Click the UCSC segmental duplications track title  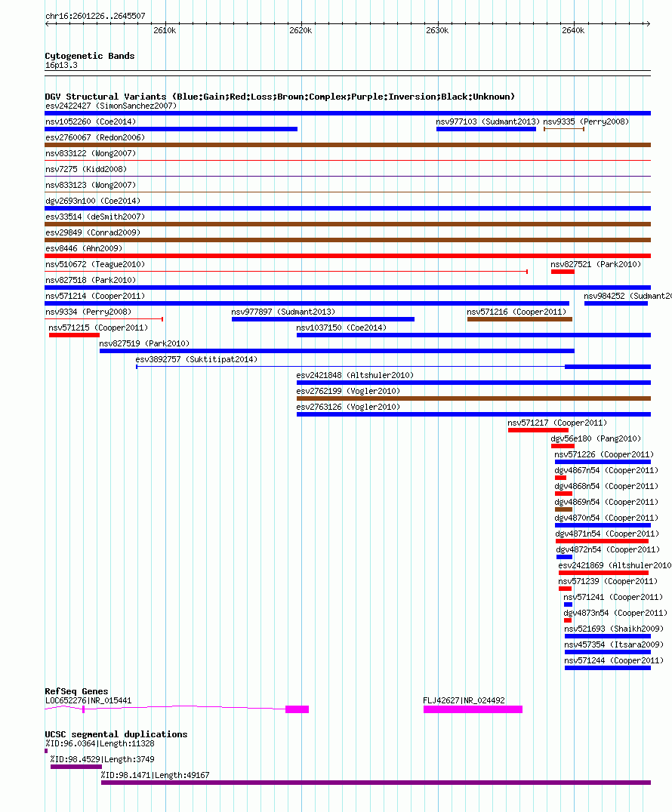pyautogui.click(x=116, y=734)
